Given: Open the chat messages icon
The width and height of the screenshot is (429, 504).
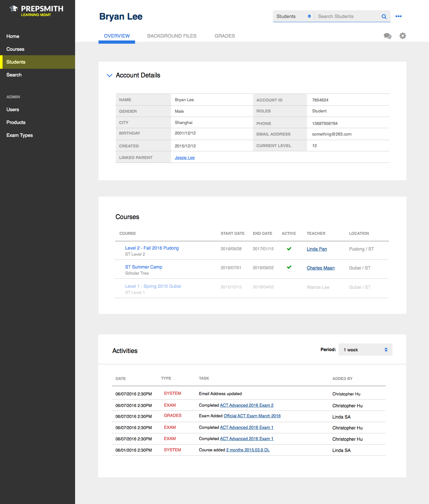Looking at the screenshot, I should 388,36.
